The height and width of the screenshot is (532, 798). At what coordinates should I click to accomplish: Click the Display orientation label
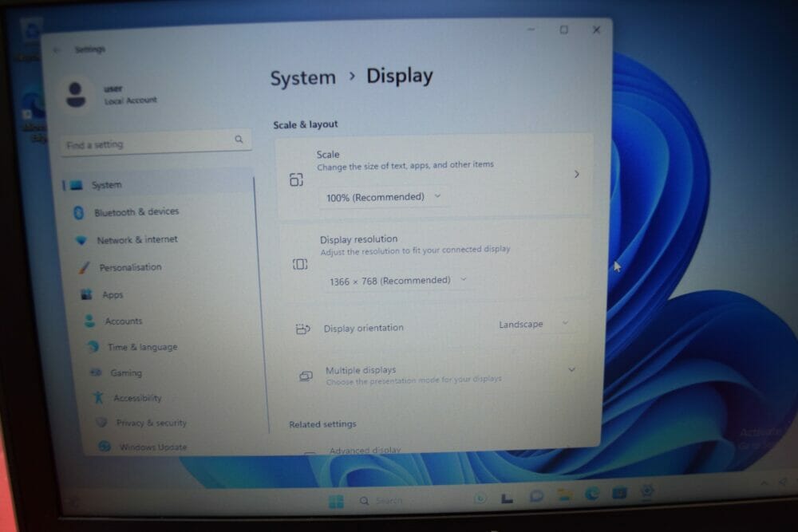[363, 328]
